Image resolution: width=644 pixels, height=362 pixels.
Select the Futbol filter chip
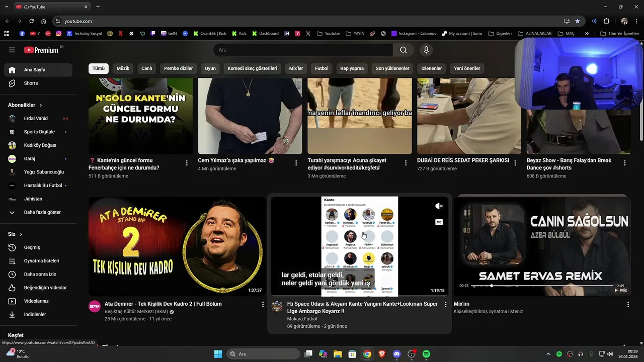pos(321,68)
